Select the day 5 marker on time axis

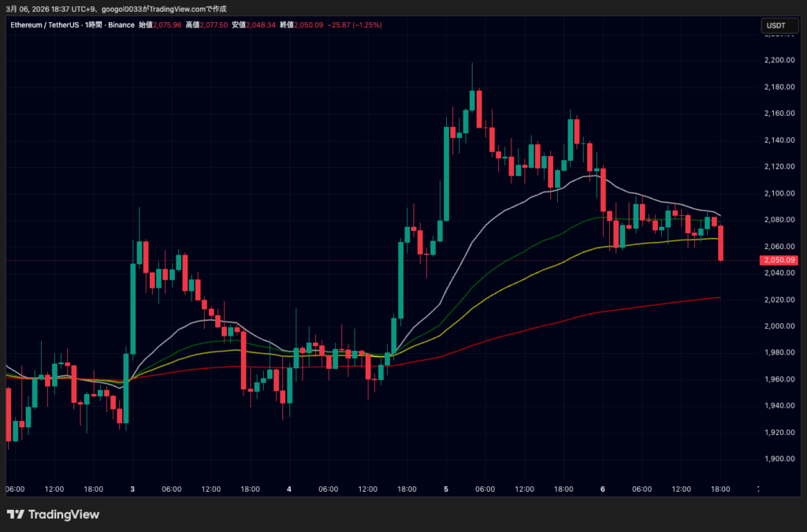click(x=446, y=489)
